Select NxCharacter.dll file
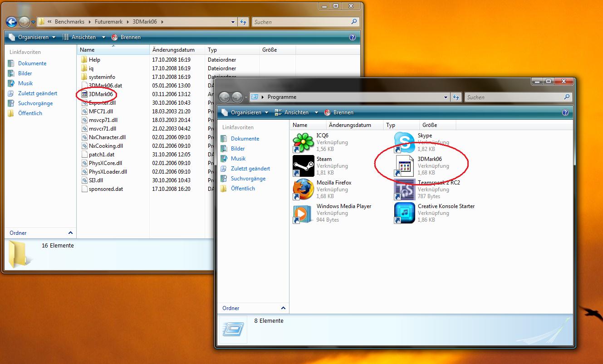This screenshot has width=603, height=364. [x=103, y=137]
